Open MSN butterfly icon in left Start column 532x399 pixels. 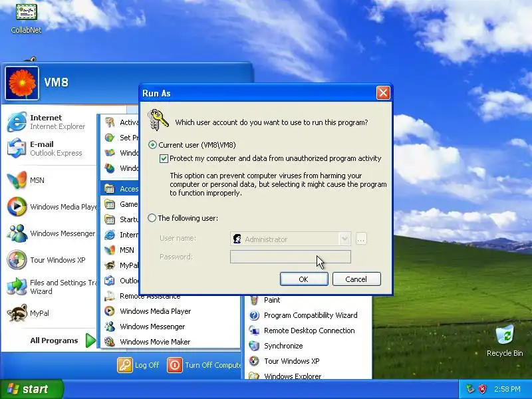click(17, 180)
